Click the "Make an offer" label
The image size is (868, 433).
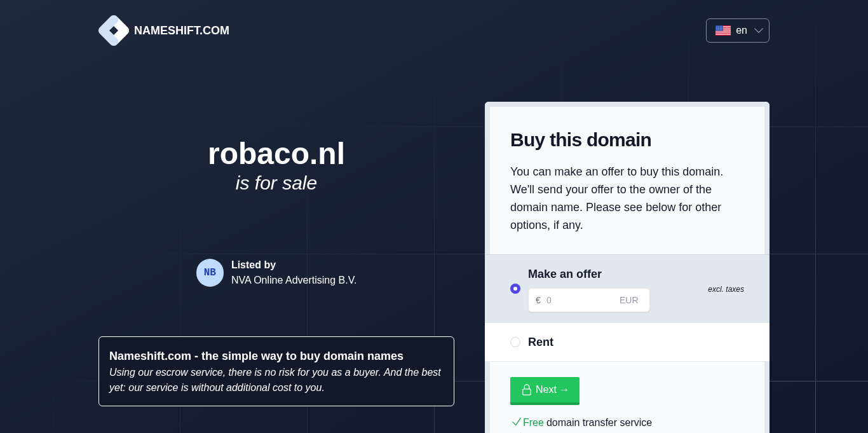click(x=565, y=274)
